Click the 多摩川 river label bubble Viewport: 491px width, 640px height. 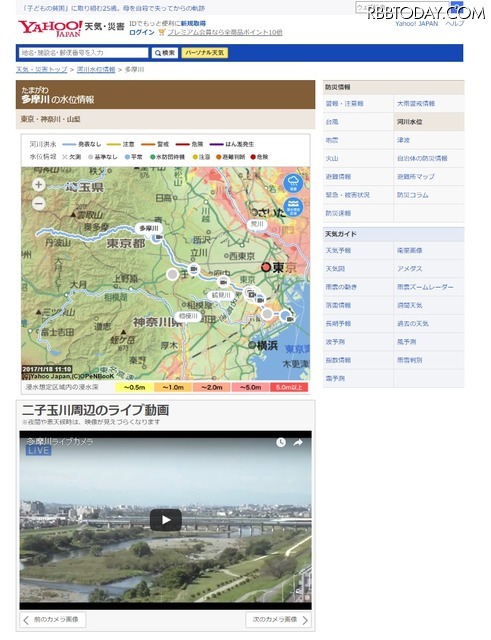click(x=149, y=228)
